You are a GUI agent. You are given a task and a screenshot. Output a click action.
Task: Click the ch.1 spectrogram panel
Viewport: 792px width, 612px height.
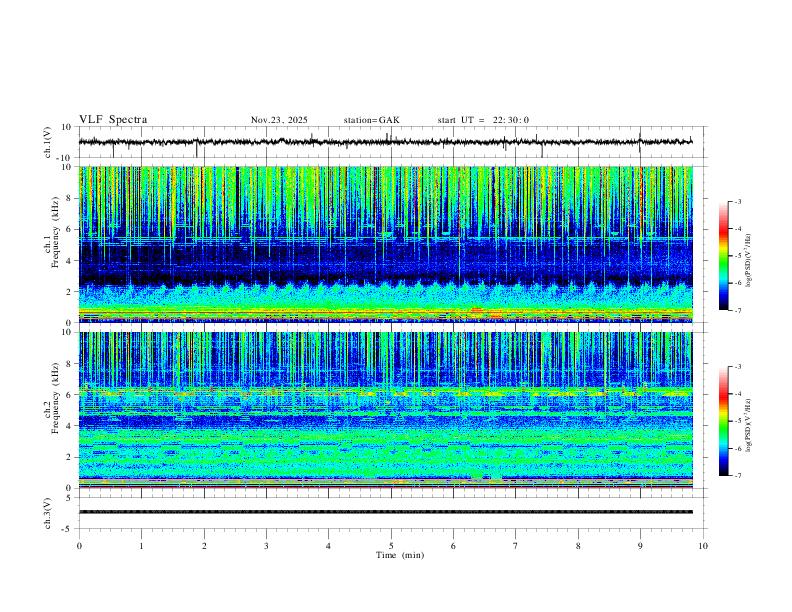click(x=385, y=244)
